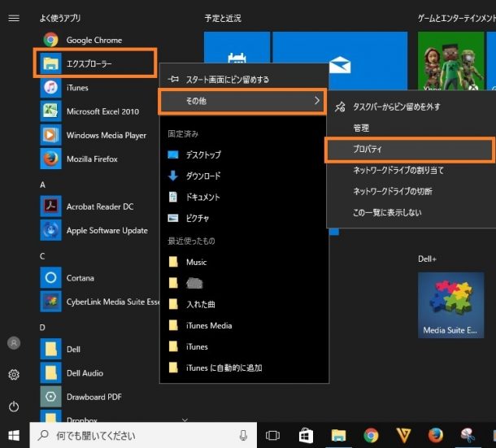The image size is (496, 448).
Task: Open Chrome on the taskbar
Action: (371, 436)
